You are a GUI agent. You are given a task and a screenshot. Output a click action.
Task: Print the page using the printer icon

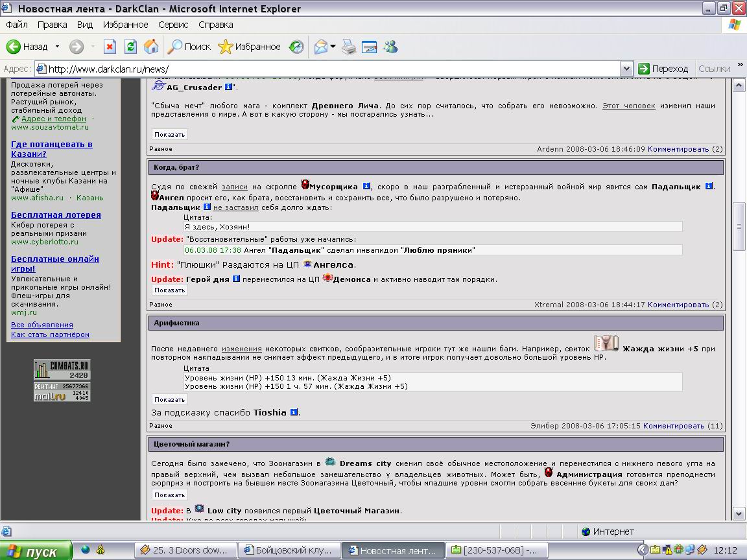[349, 47]
